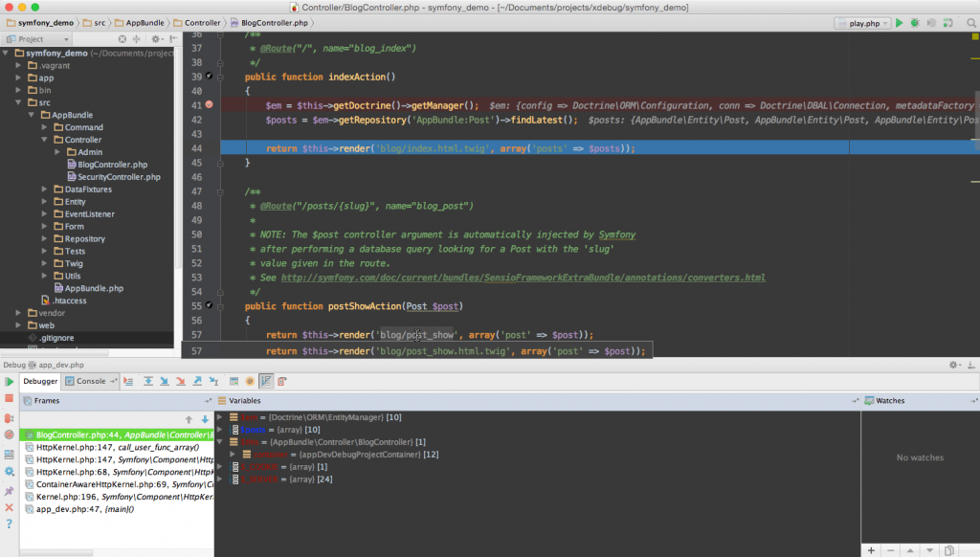Toggle breakpoint on line 41
Image resolution: width=980 pixels, height=557 pixels.
click(x=209, y=105)
